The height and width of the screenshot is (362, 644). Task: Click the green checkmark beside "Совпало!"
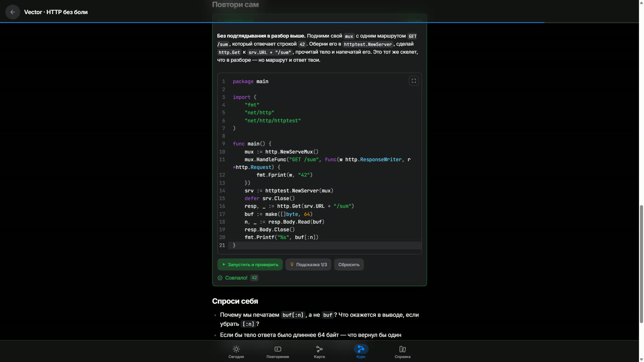220,278
